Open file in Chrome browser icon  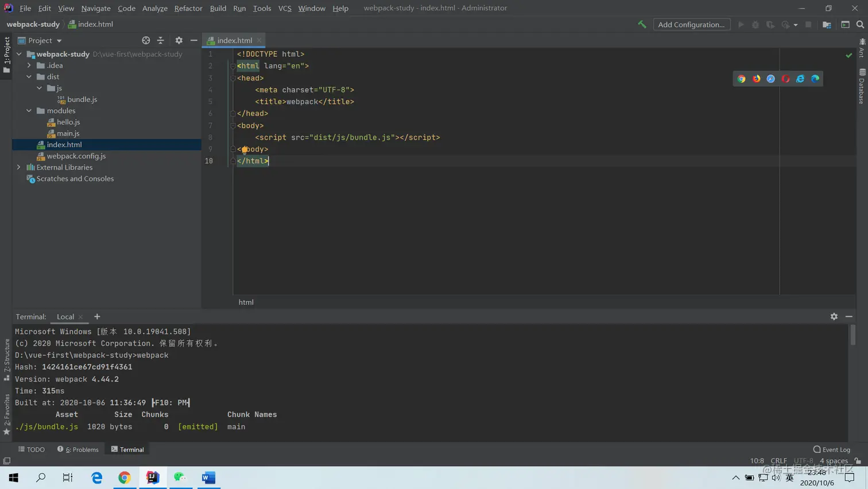point(742,79)
